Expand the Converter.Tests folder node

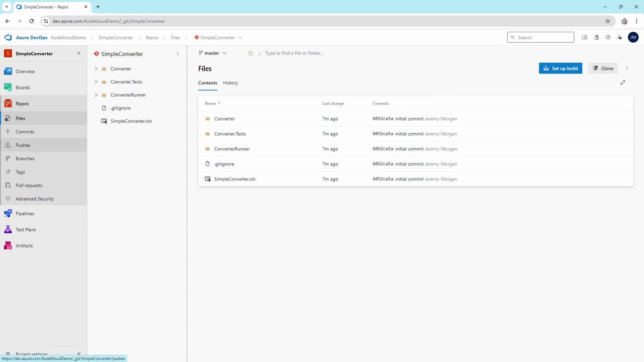click(96, 82)
